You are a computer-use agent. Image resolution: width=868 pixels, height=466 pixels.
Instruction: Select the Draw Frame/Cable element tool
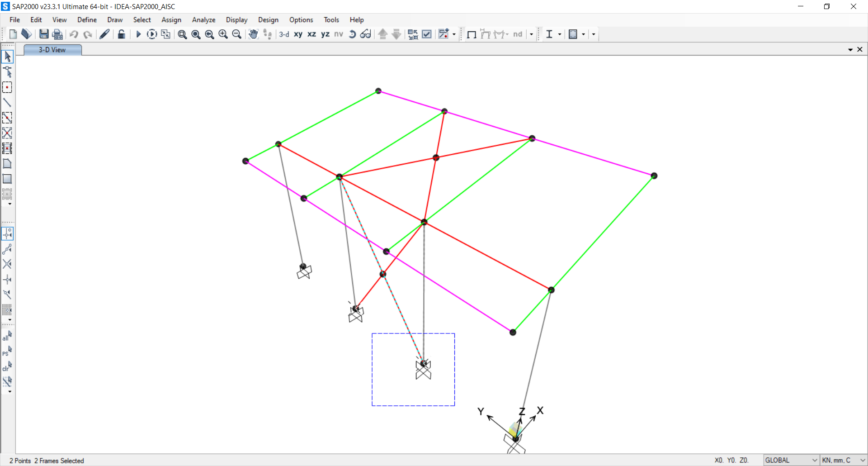[8, 103]
